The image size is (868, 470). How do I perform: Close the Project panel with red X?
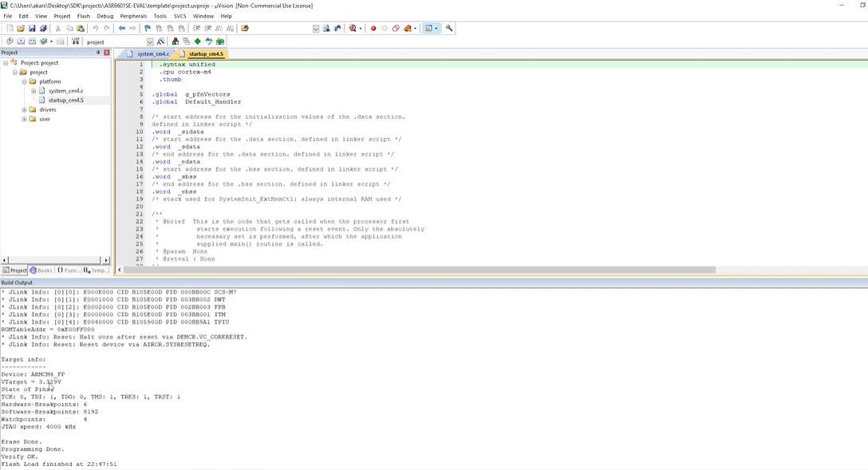(x=107, y=53)
